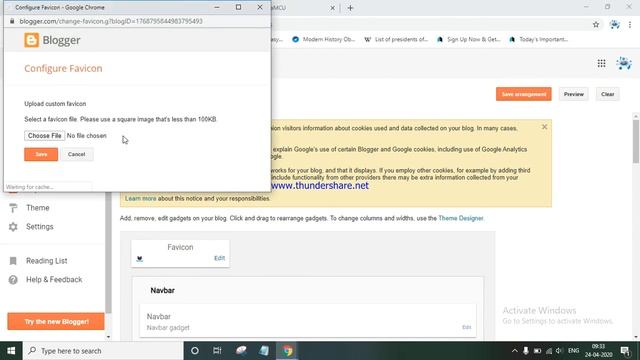The width and height of the screenshot is (640, 360).
Task: Open Reading List in the sidebar
Action: (x=47, y=261)
